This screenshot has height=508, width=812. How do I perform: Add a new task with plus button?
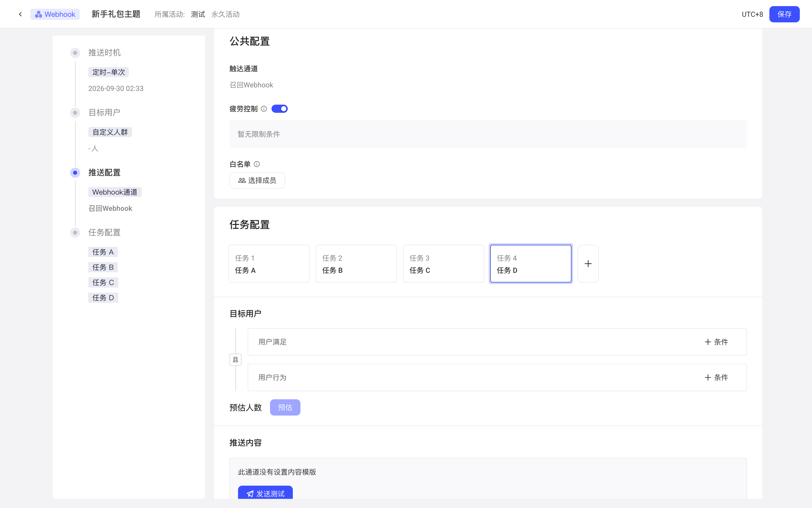pyautogui.click(x=588, y=264)
